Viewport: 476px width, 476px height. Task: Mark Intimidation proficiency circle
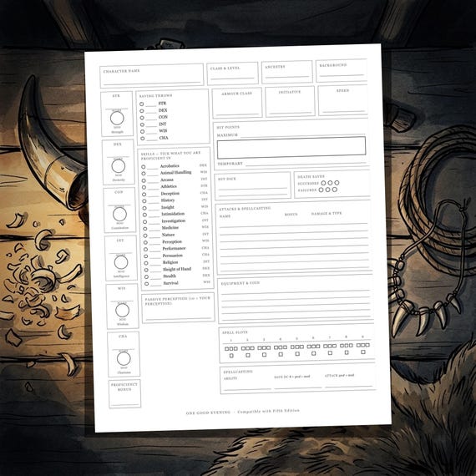point(144,215)
